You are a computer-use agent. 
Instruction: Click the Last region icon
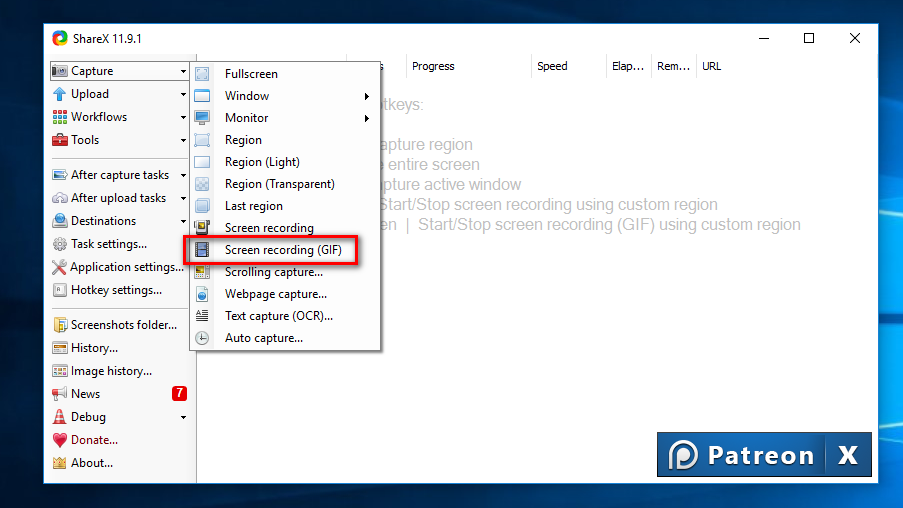coord(202,206)
